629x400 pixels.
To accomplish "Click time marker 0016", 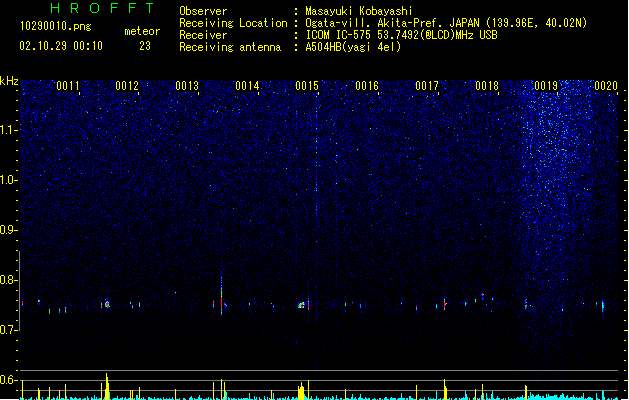I will tap(367, 86).
